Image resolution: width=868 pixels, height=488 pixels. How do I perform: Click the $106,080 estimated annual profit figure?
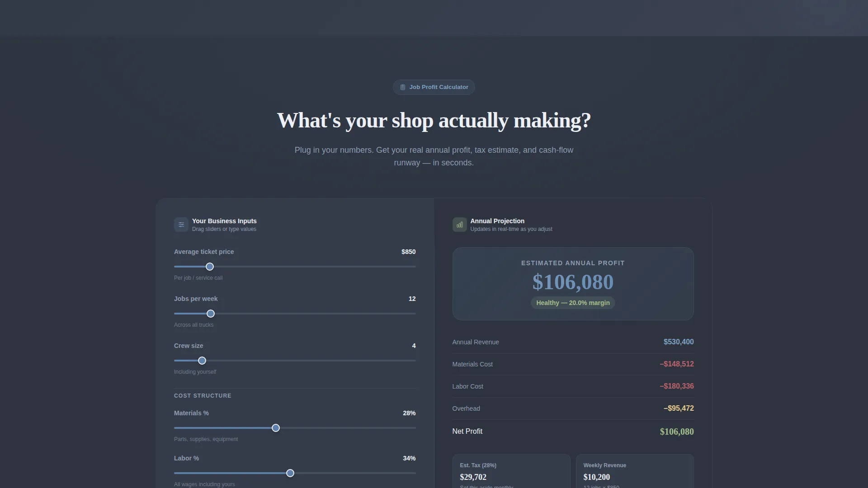[x=573, y=282]
